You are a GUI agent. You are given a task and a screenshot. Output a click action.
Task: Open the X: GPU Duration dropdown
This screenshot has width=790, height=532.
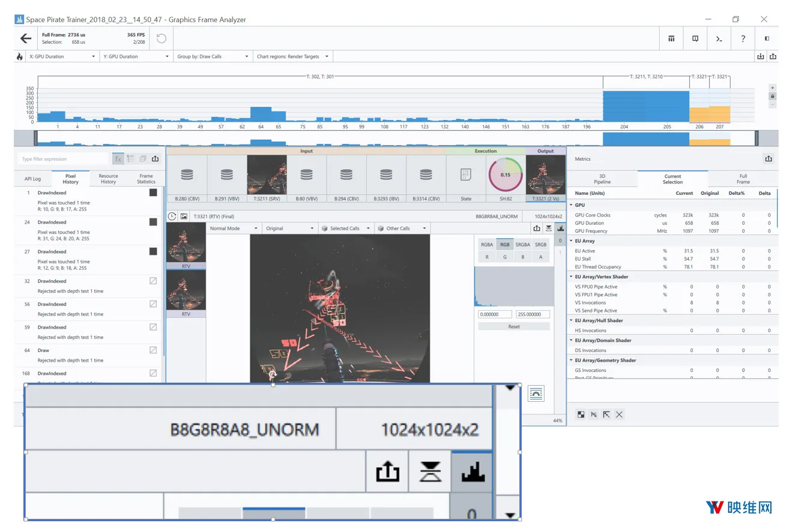(62, 56)
